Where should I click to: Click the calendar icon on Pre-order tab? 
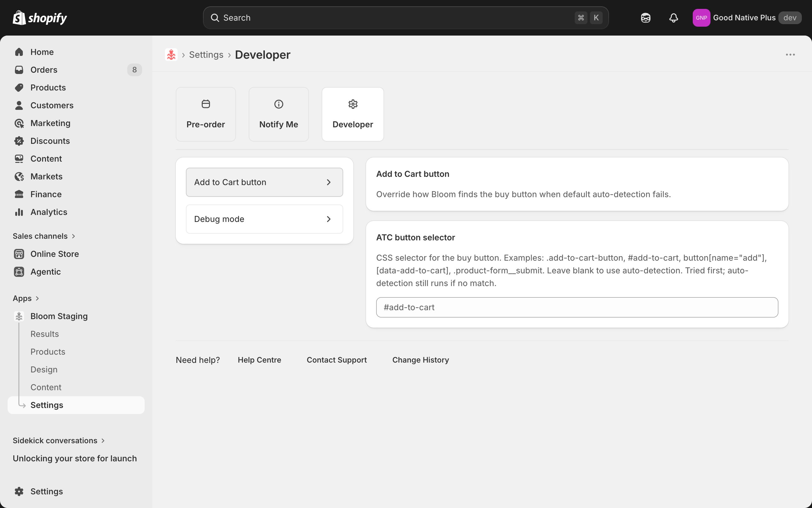pos(206,104)
